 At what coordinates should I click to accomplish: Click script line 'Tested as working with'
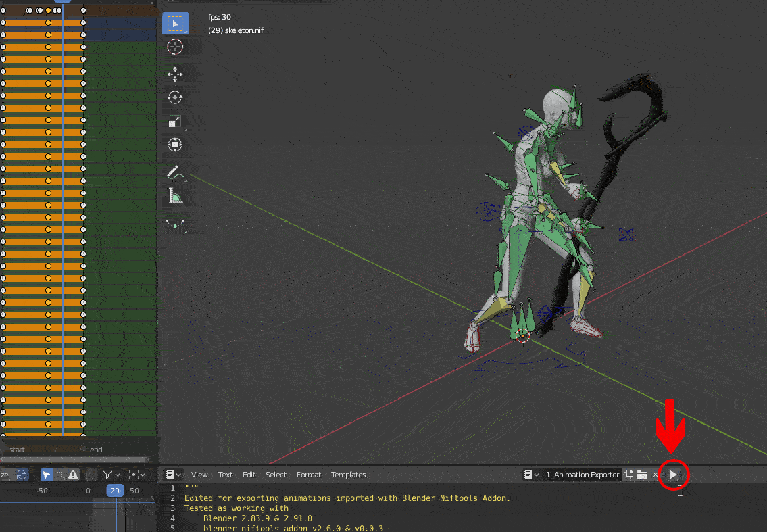point(237,508)
